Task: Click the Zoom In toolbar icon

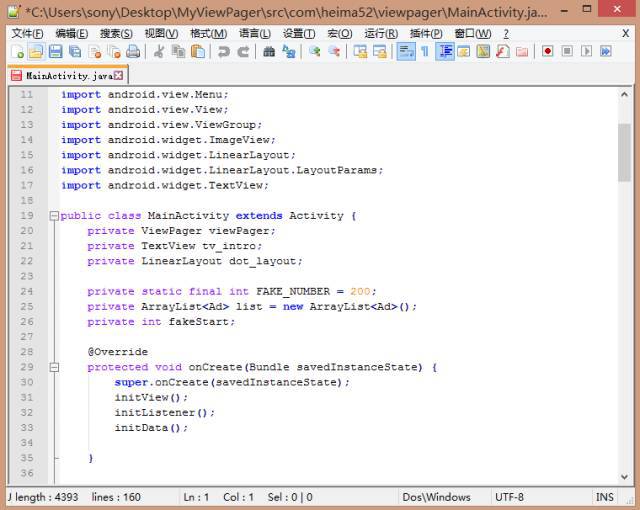Action: coord(315,52)
